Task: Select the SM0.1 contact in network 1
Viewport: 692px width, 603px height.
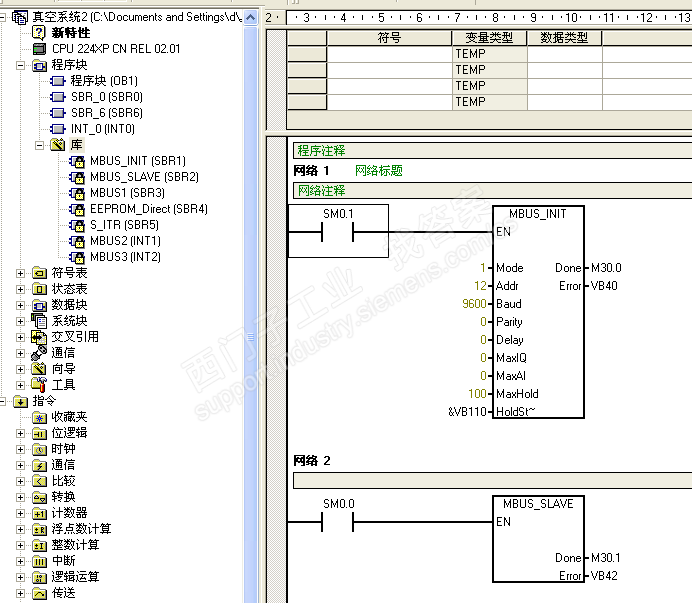Action: tap(338, 230)
